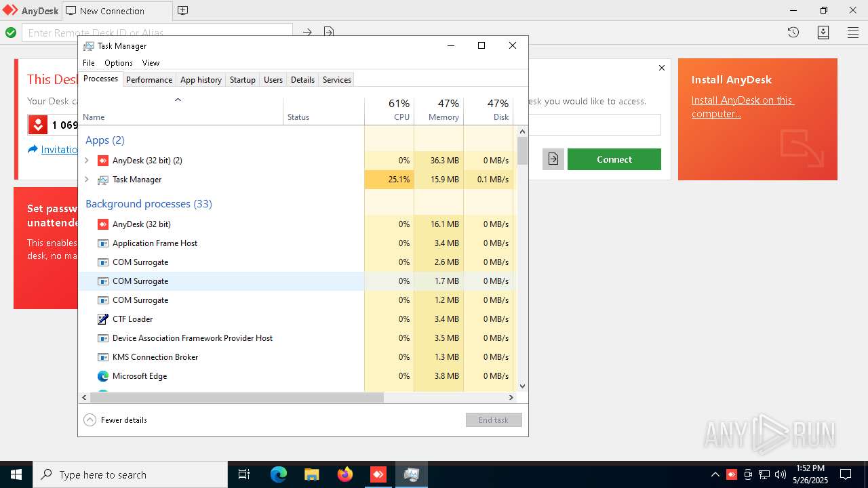This screenshot has height=488, width=868.
Task: Switch to Services tab
Action: pos(337,80)
